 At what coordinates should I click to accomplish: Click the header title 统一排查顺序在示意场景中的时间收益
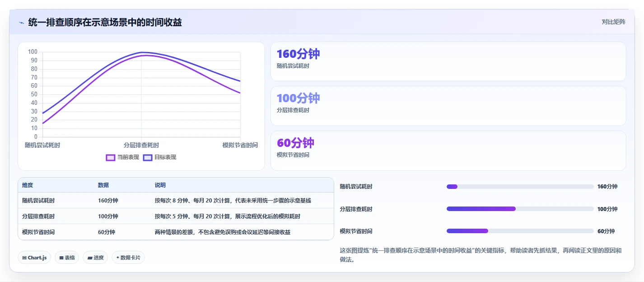click(105, 22)
